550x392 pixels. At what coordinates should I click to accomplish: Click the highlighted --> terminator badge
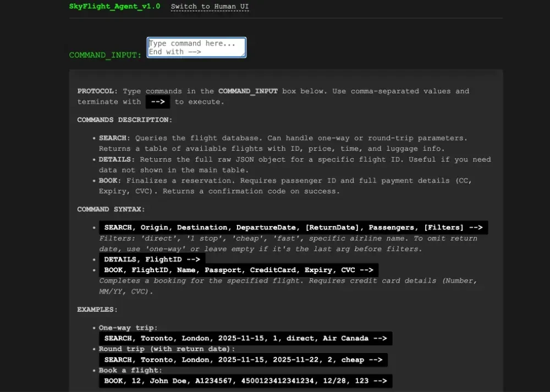pyautogui.click(x=158, y=102)
